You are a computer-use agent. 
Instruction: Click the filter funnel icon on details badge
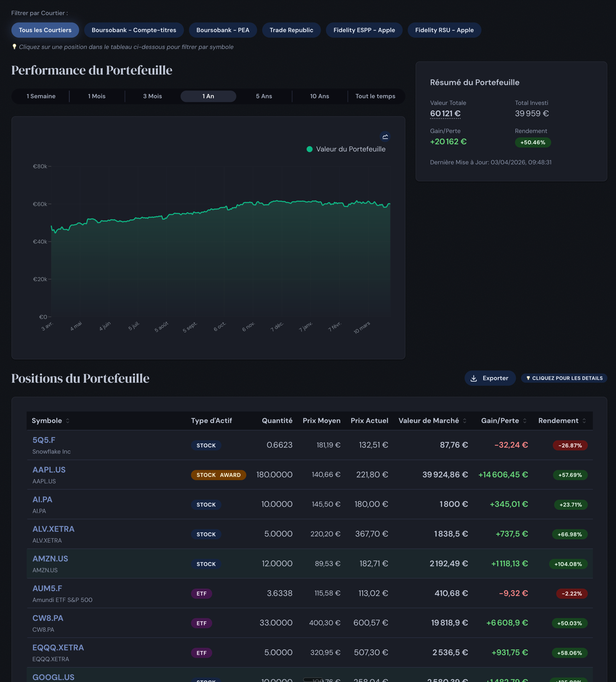point(528,378)
